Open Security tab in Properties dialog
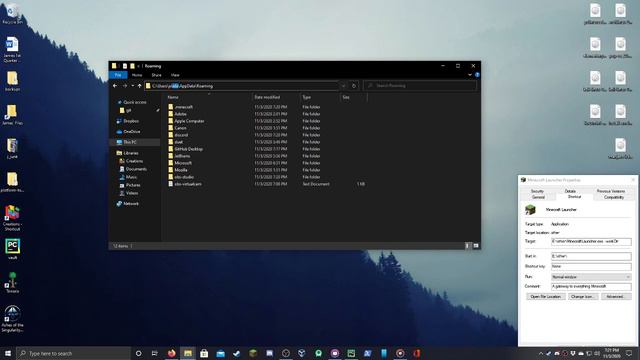 pos(537,191)
